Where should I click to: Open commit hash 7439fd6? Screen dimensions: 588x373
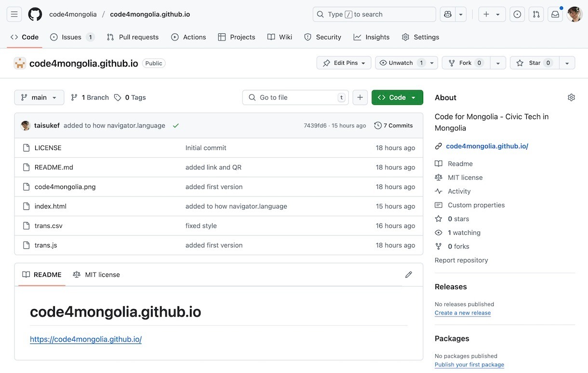pyautogui.click(x=315, y=125)
